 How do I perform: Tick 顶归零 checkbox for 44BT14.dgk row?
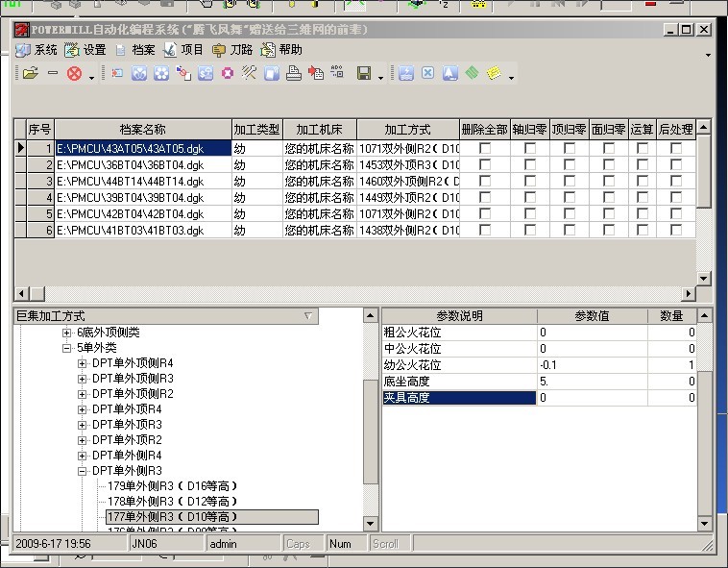point(570,181)
